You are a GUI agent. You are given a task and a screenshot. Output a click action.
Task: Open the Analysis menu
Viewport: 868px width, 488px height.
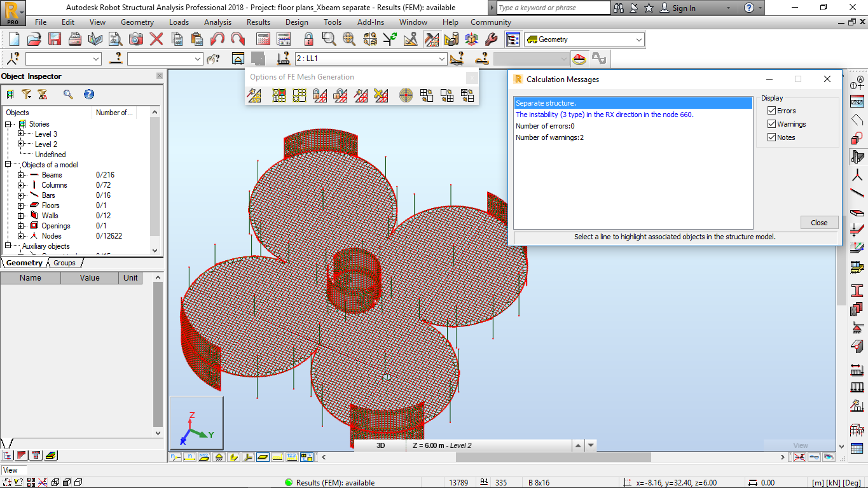tap(217, 22)
